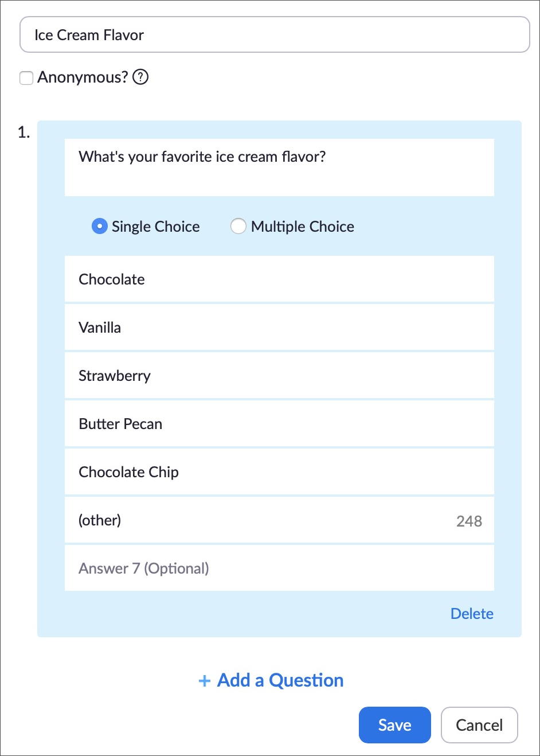Click the Ice Cream Flavor title field

[275, 34]
